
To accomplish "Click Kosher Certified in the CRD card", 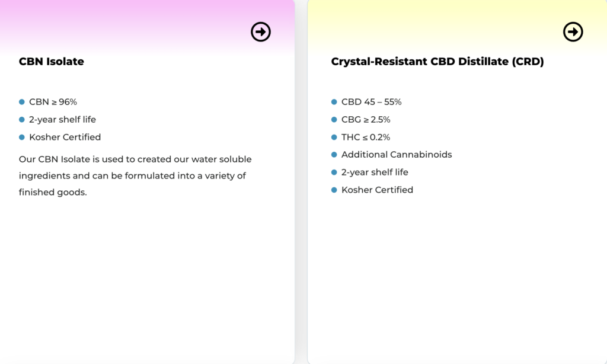I will coord(377,190).
